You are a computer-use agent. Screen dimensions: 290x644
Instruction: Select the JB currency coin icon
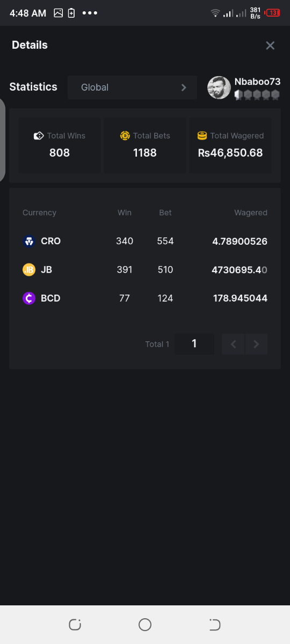[x=29, y=269]
